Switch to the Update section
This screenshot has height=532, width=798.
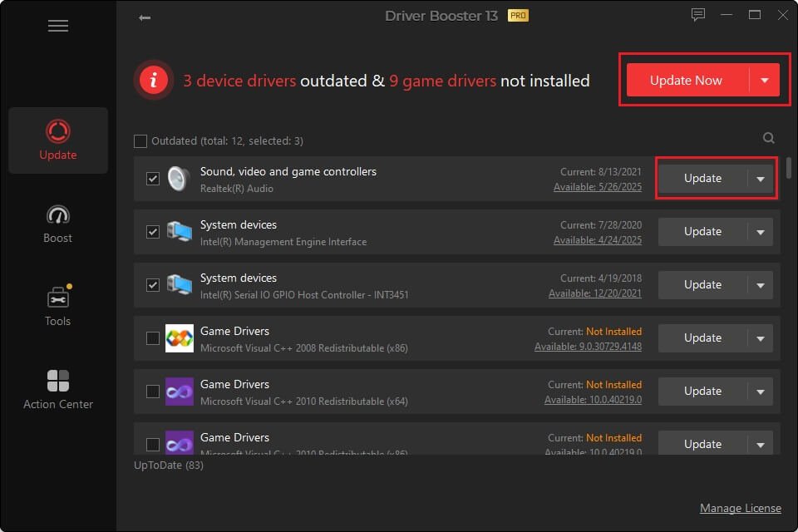click(x=58, y=140)
